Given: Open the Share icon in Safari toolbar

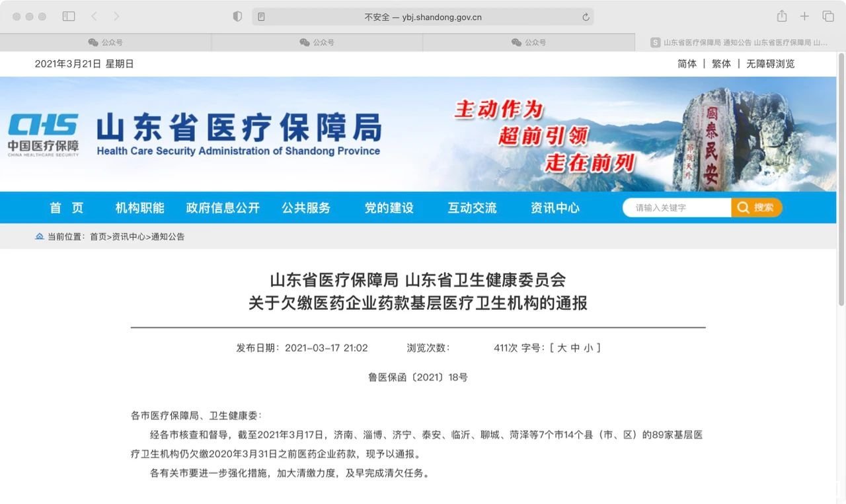Looking at the screenshot, I should coord(782,16).
